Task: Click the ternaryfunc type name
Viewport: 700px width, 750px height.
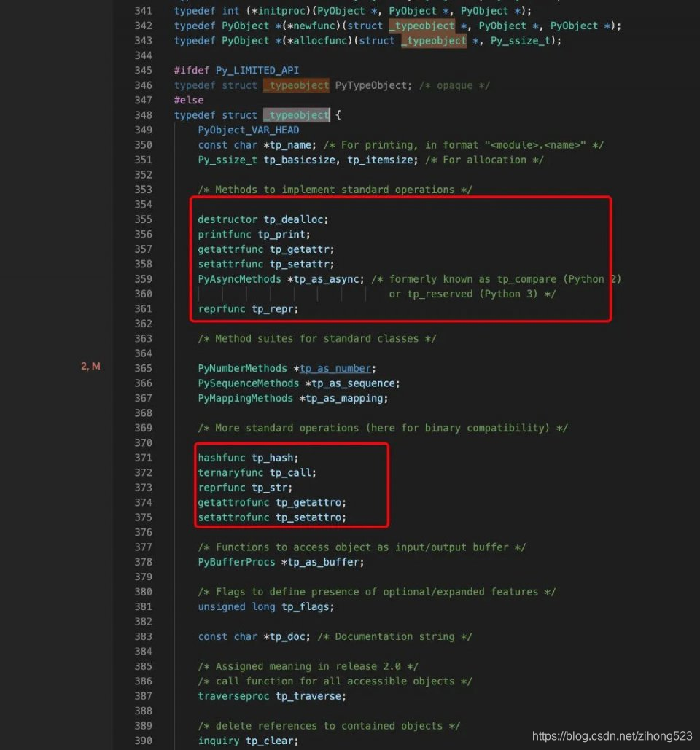Action: pyautogui.click(x=230, y=472)
